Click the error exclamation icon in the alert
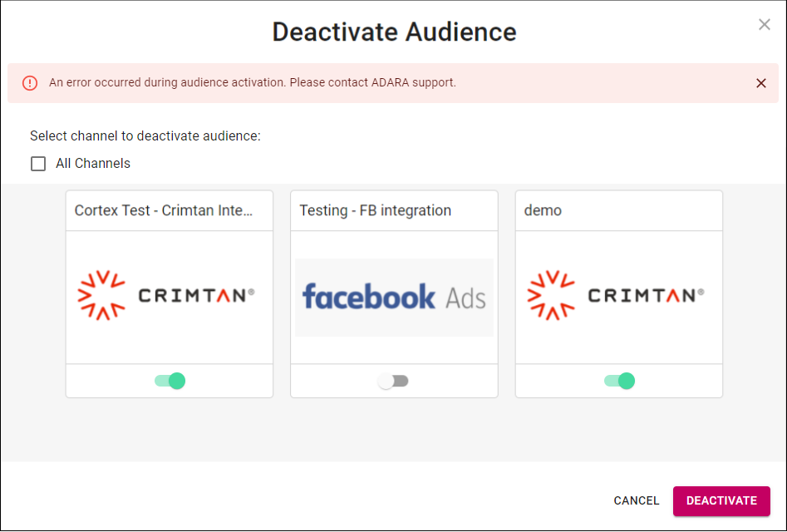Image resolution: width=787 pixels, height=532 pixels. [x=30, y=83]
